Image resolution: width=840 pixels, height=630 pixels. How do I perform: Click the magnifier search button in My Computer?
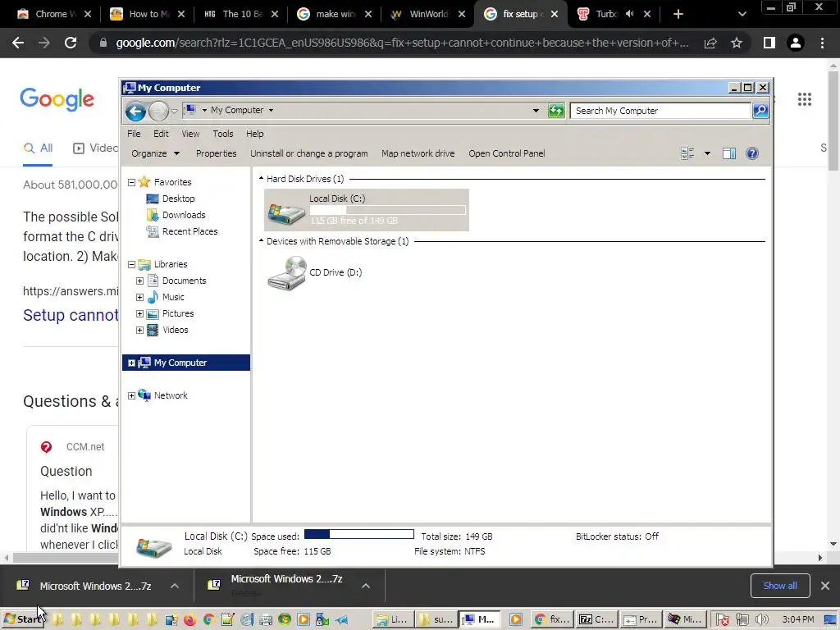point(760,111)
